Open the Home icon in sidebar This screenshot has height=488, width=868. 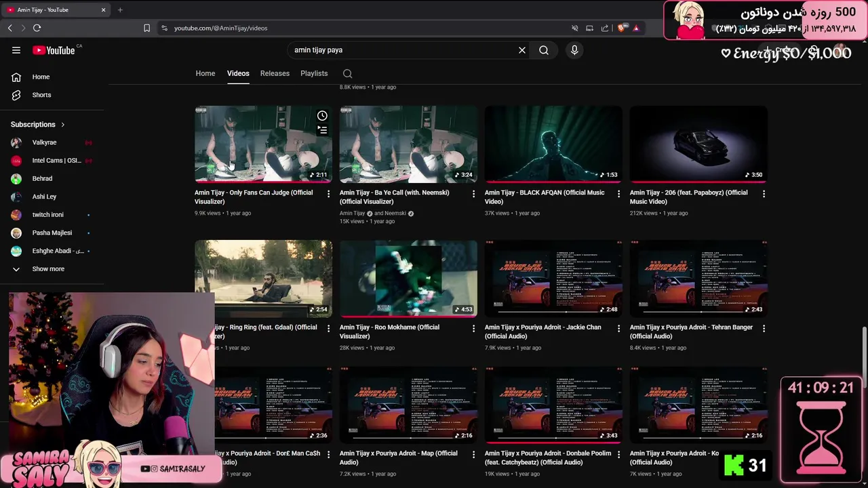pos(16,77)
